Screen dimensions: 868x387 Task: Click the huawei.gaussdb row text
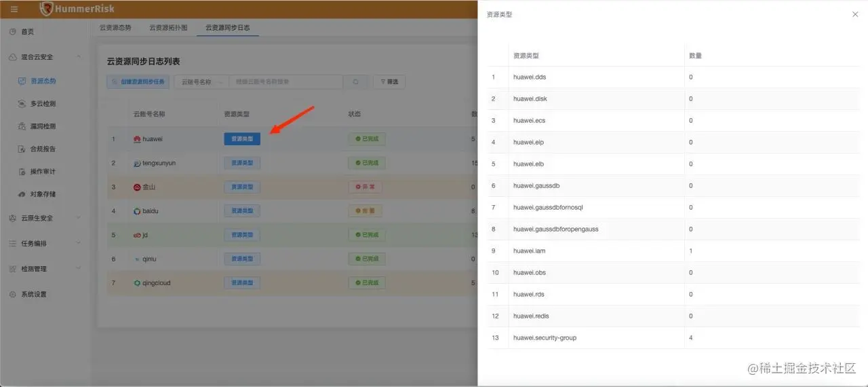click(536, 185)
